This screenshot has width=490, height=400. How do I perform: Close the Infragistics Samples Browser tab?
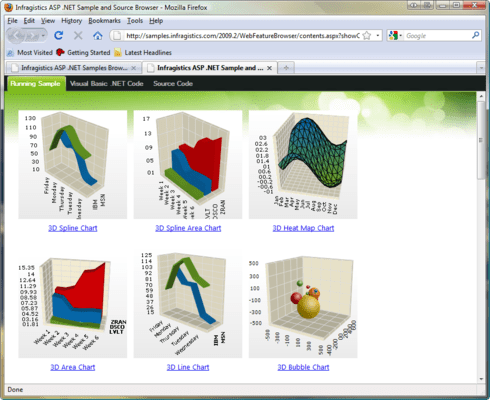point(134,68)
